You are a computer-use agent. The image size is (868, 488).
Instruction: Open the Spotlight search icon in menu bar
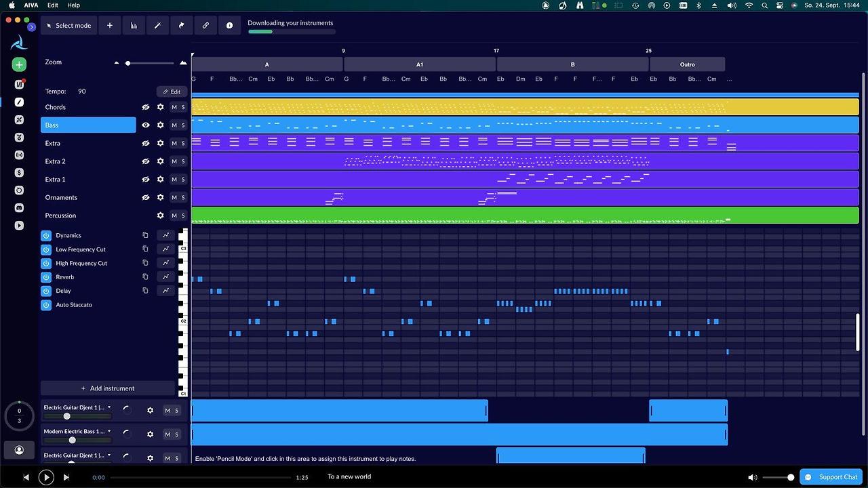[x=765, y=5]
